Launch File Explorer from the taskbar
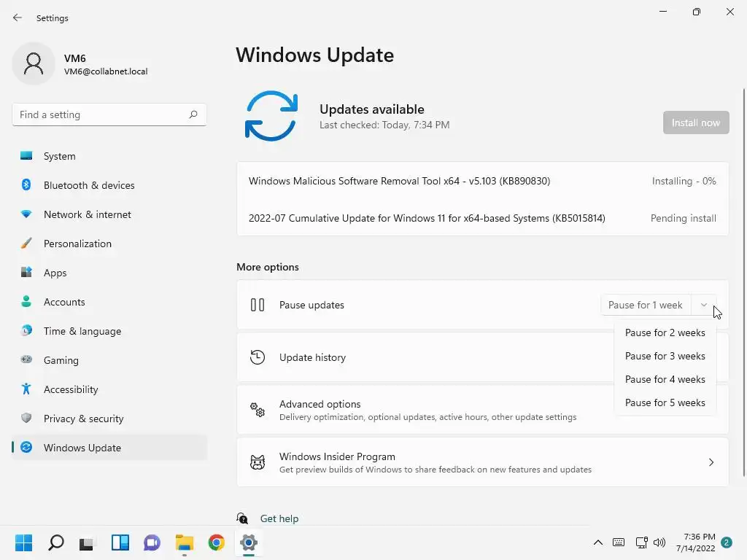 pos(185,542)
